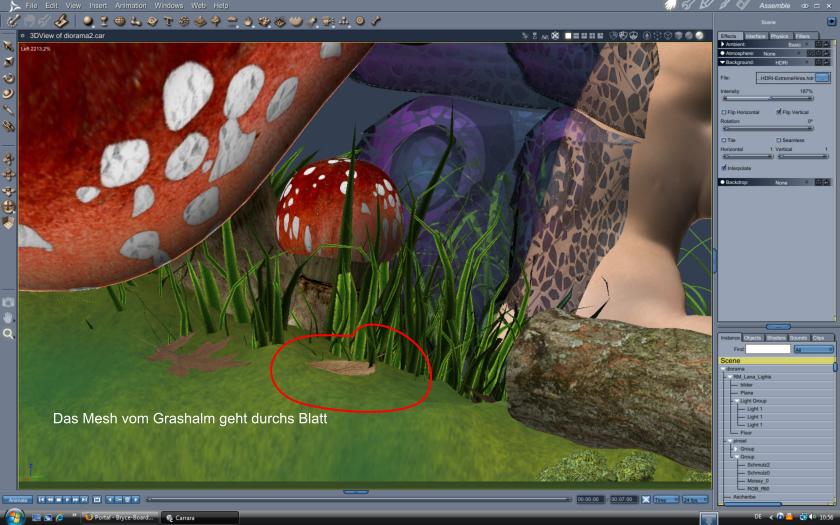Screen dimensions: 840x525
Task: Click the camera icon in the left toolbar
Action: tap(8, 302)
